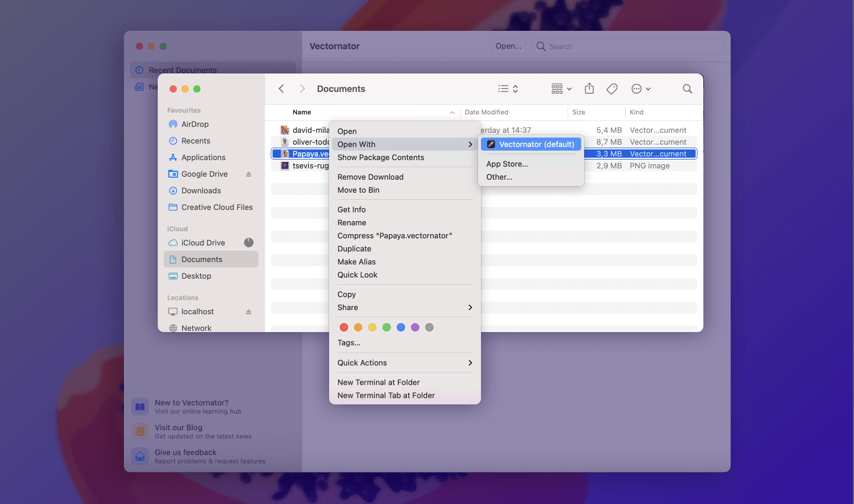The height and width of the screenshot is (504, 854).
Task: Open the group-by grid dropdown
Action: [x=562, y=88]
